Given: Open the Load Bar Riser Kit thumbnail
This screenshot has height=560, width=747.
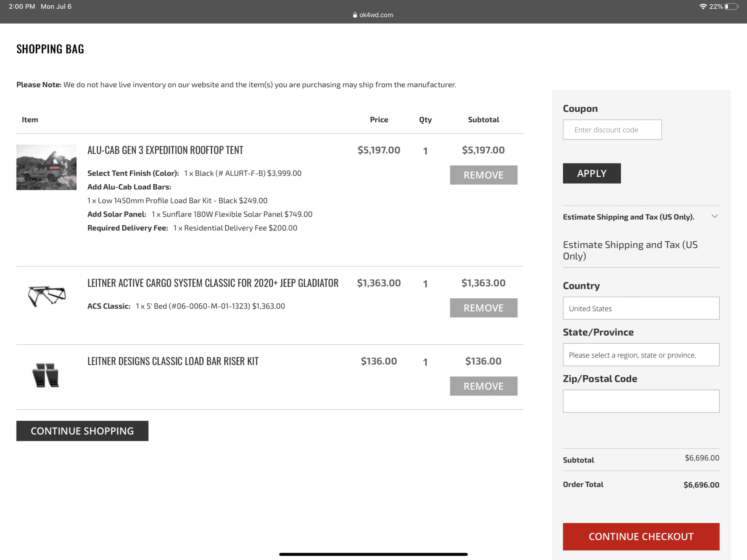Looking at the screenshot, I should (46, 375).
